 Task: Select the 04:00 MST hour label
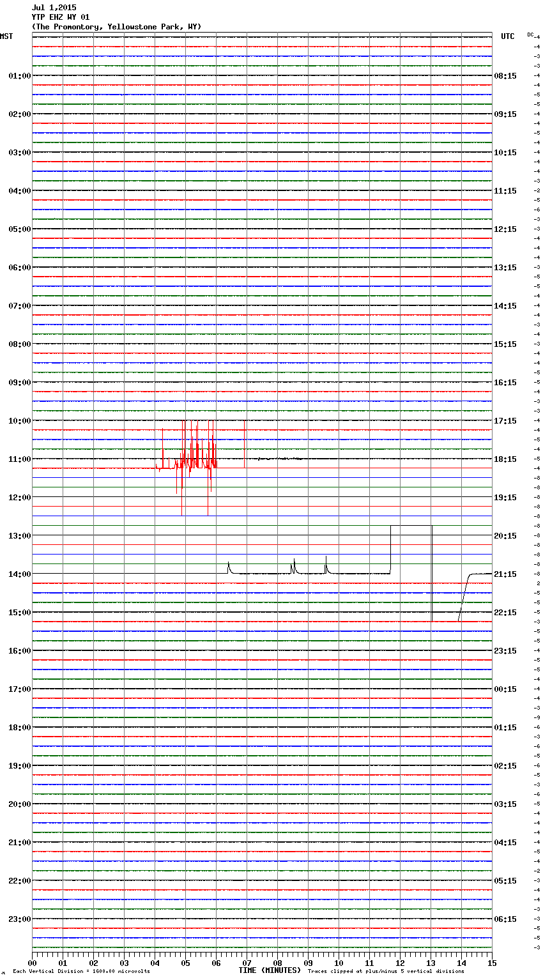click(x=20, y=191)
